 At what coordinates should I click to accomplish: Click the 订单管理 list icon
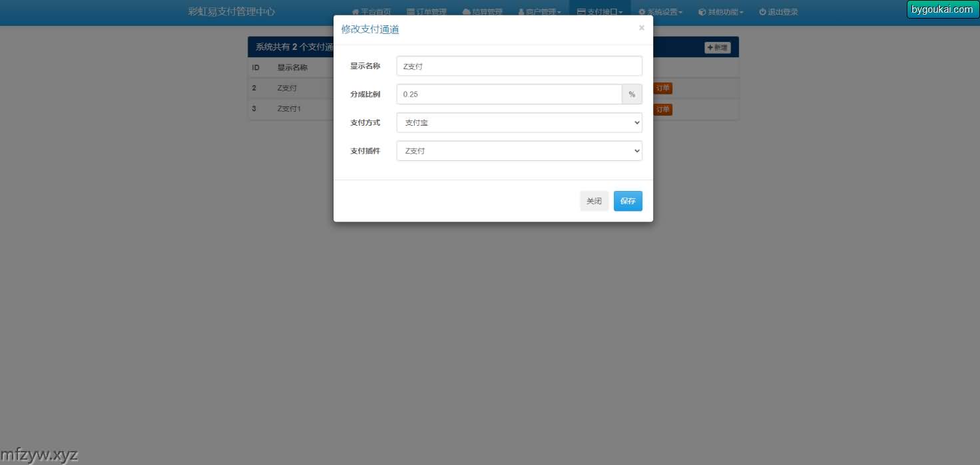coord(411,12)
